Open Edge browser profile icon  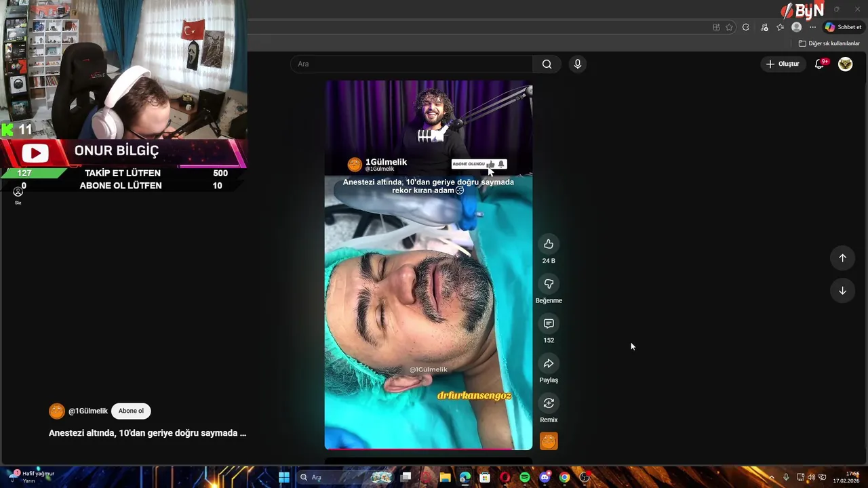796,27
